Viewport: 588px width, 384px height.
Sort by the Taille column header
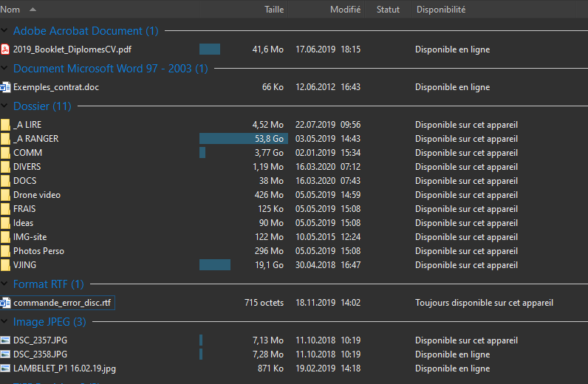pyautogui.click(x=243, y=10)
